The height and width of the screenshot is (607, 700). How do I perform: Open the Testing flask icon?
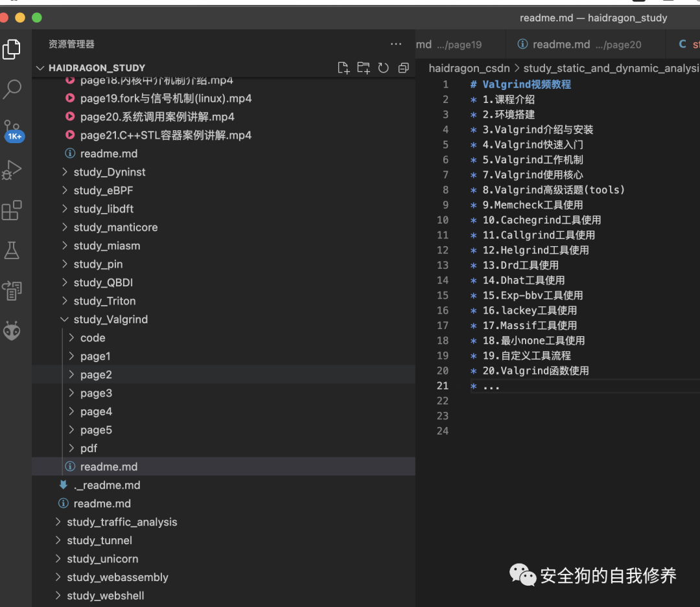[12, 251]
